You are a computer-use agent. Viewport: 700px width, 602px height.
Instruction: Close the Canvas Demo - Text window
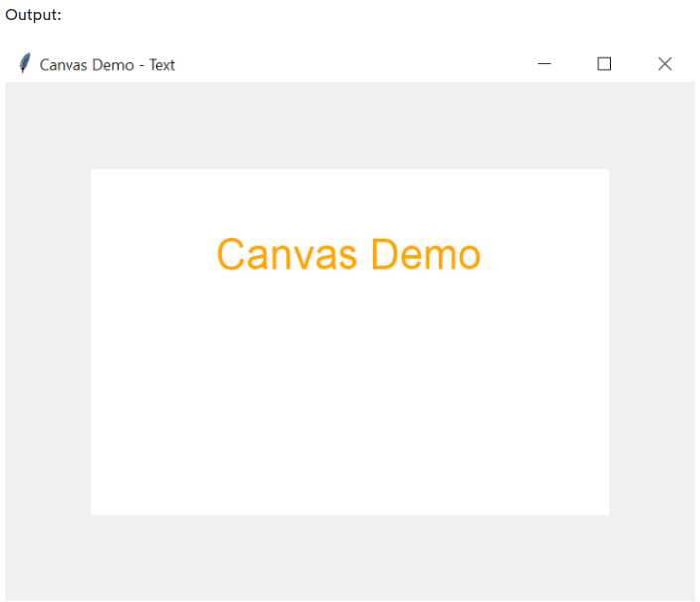(x=664, y=64)
